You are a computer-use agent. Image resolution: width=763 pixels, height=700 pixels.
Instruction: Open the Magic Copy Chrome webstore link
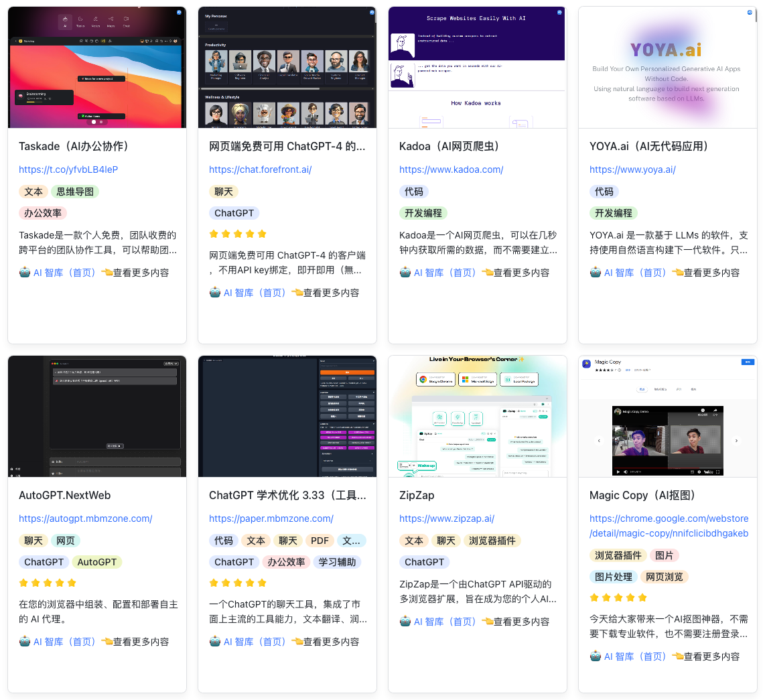point(669,526)
